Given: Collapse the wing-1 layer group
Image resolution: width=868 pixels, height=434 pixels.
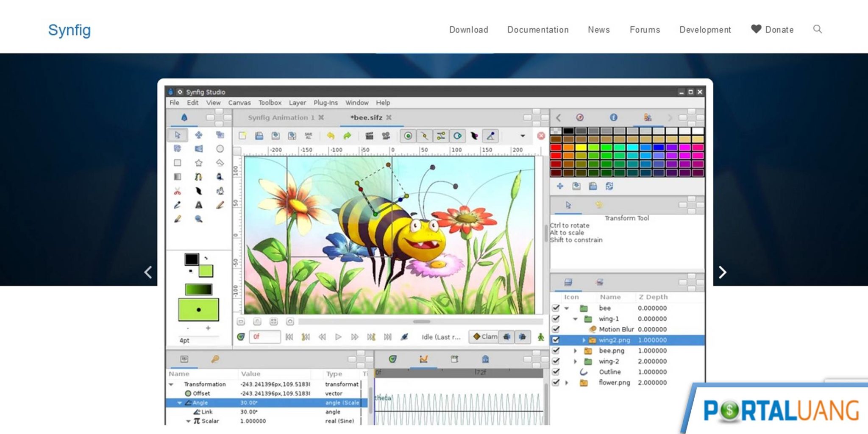Looking at the screenshot, I should 575,319.
